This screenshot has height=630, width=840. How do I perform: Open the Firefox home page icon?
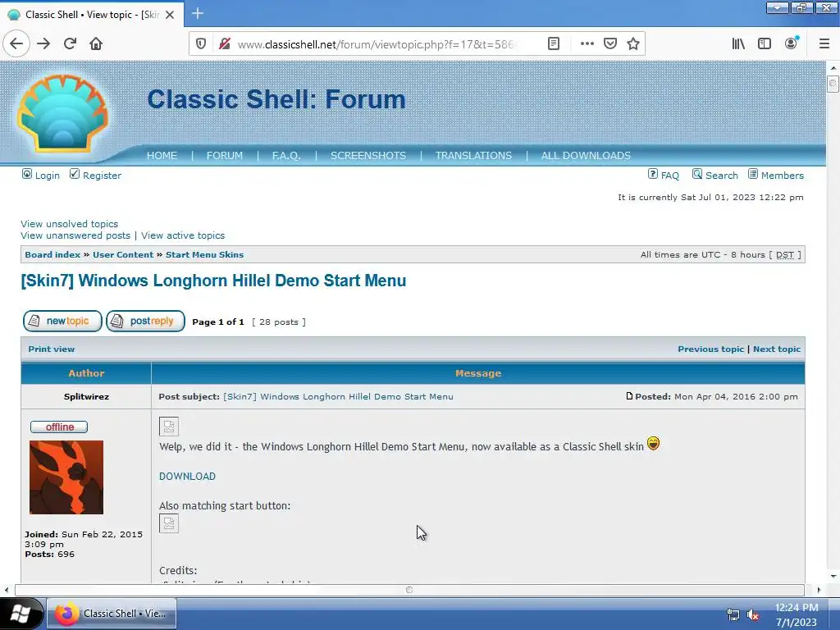pyautogui.click(x=96, y=43)
